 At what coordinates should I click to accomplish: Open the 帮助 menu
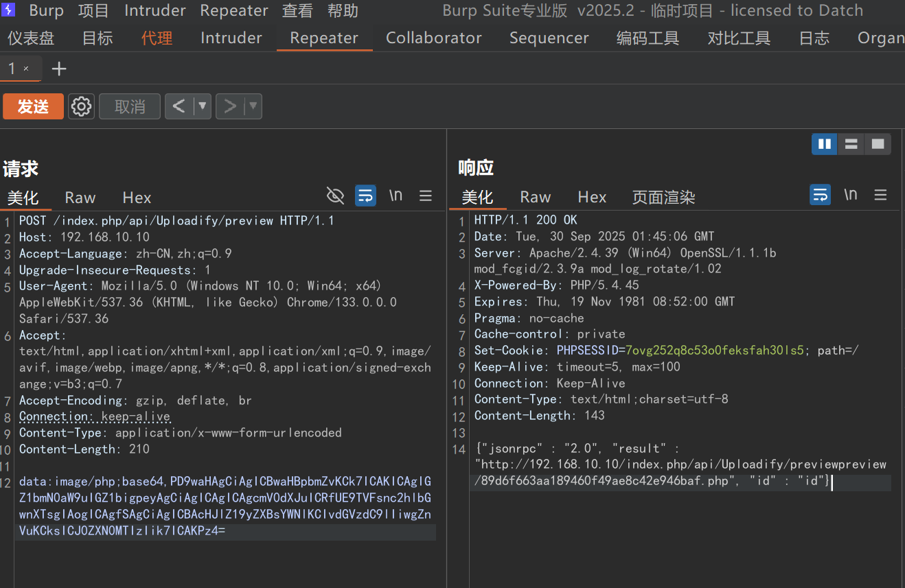[343, 10]
